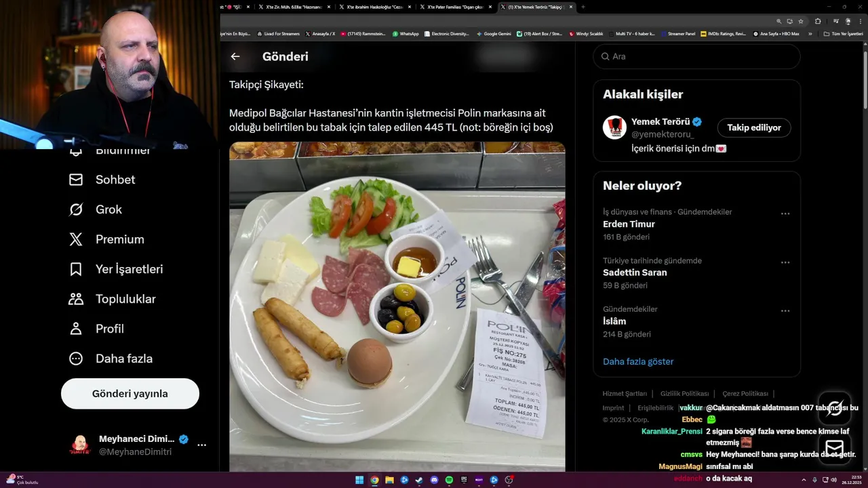Open Gizlilik Politikası link
This screenshot has height=488, width=868.
click(684, 394)
